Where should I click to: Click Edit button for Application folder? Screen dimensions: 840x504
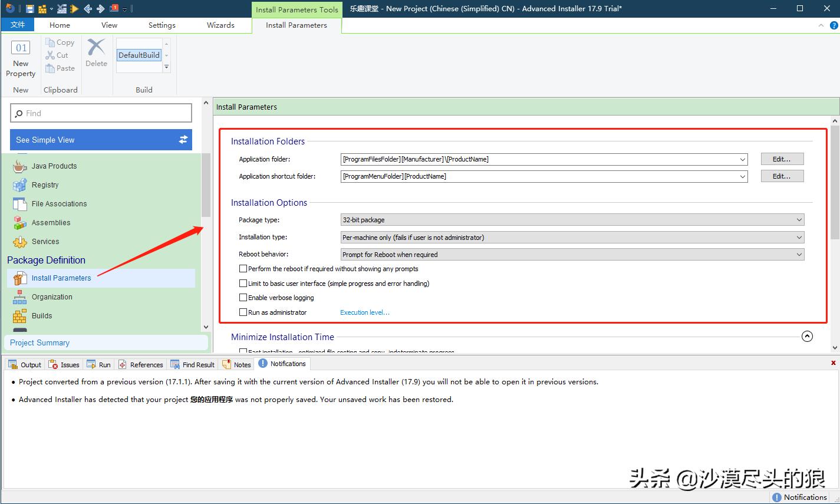tap(782, 159)
